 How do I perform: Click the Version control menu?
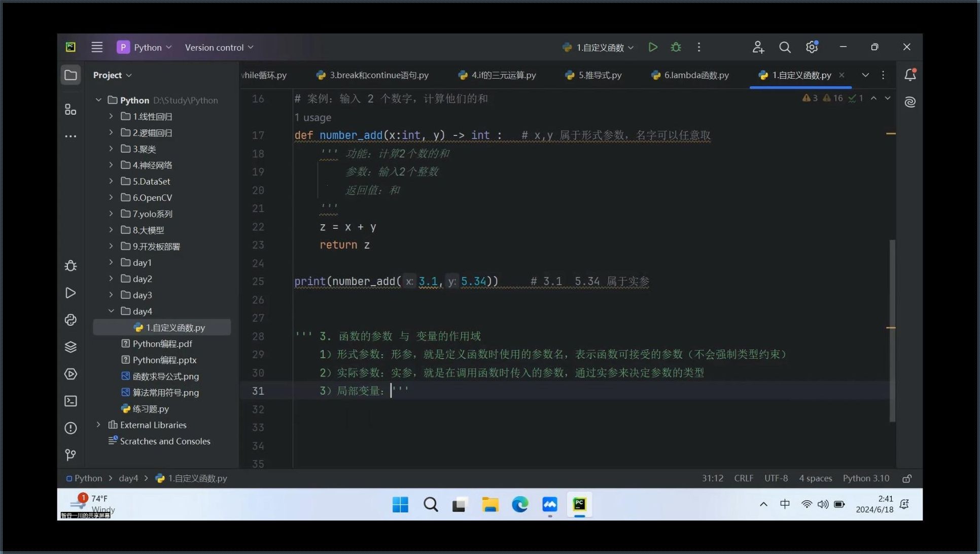tap(220, 47)
